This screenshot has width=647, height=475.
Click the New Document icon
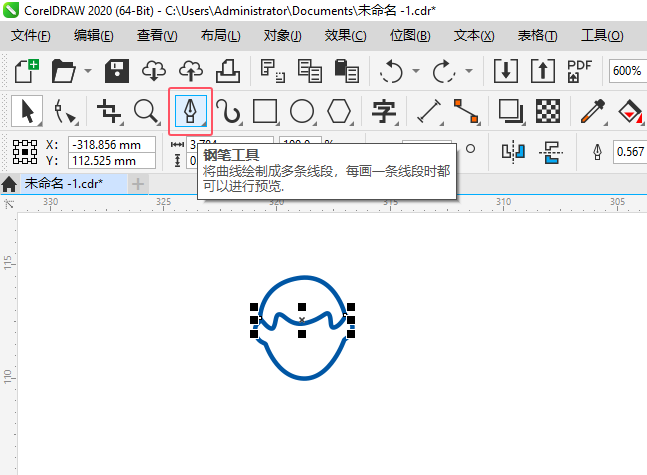(x=27, y=71)
